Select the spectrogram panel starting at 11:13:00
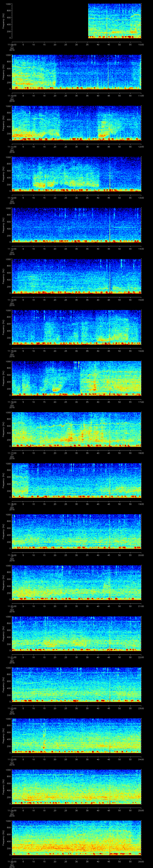 point(76,225)
